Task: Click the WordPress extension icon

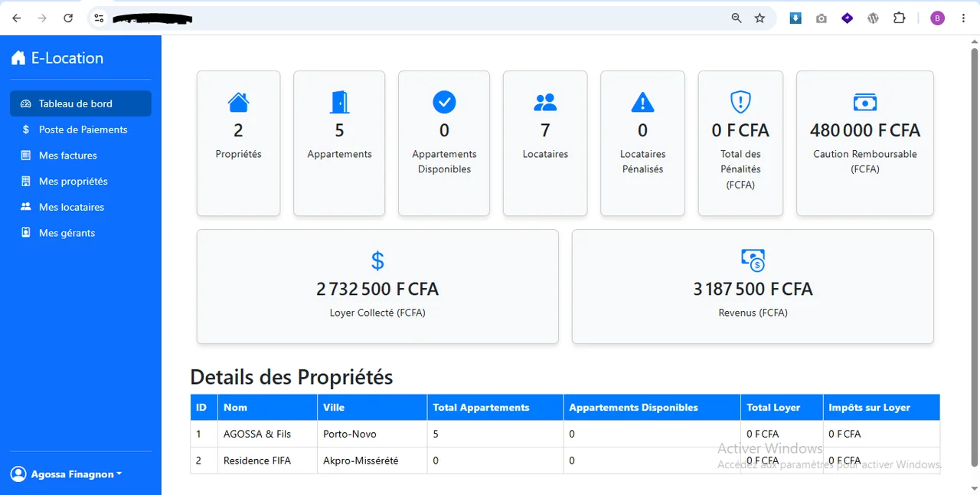Action: [873, 18]
